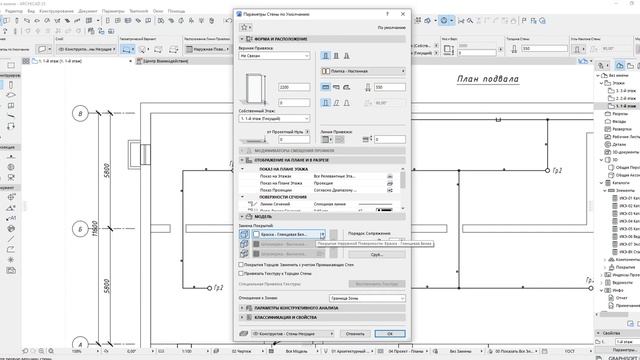
Task: Click 'Показ на Этажах' row in list
Action: pos(320,176)
